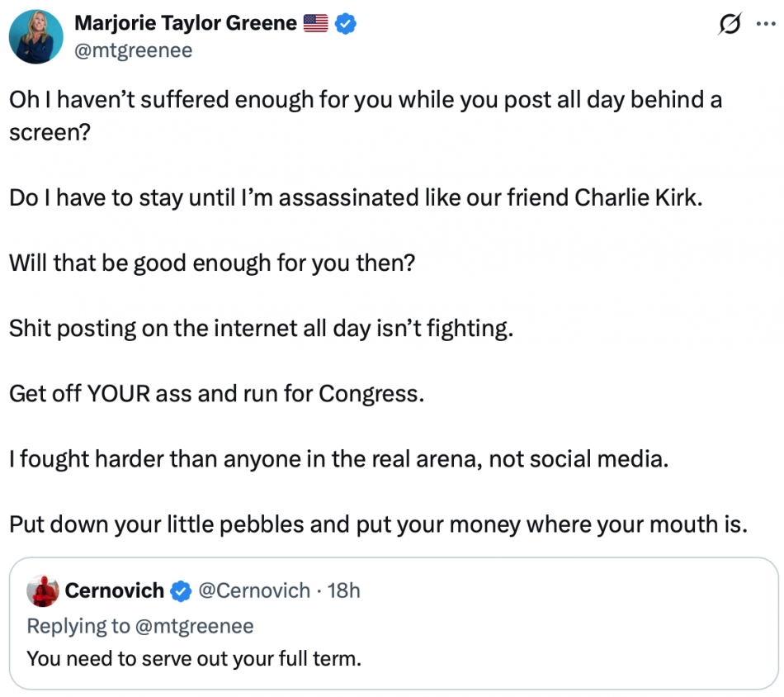Open quoted text "You need to serve out your full term."
Screen dimensions: 784x697
click(x=194, y=659)
